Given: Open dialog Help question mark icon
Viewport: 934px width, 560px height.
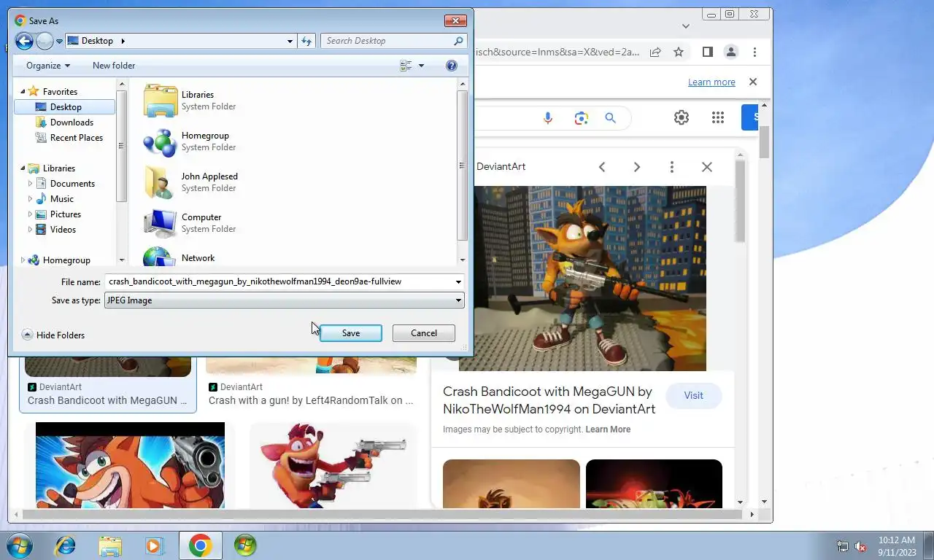Looking at the screenshot, I should point(452,66).
